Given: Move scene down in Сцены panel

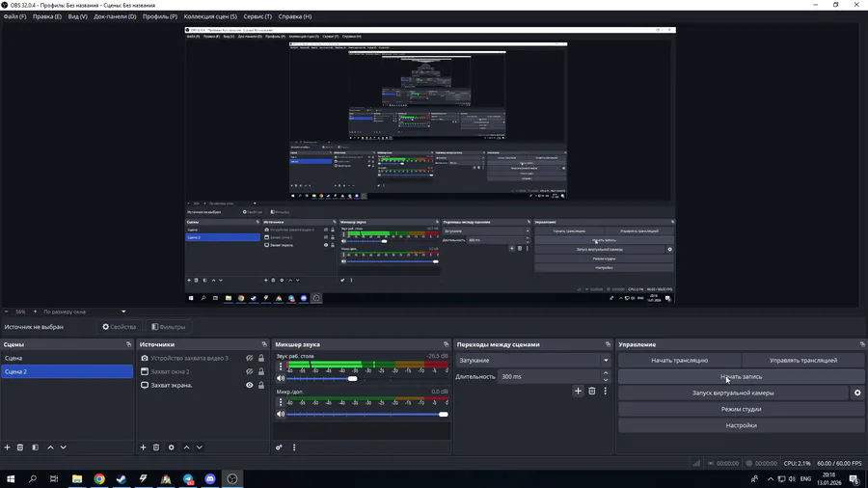Looking at the screenshot, I should [63, 447].
